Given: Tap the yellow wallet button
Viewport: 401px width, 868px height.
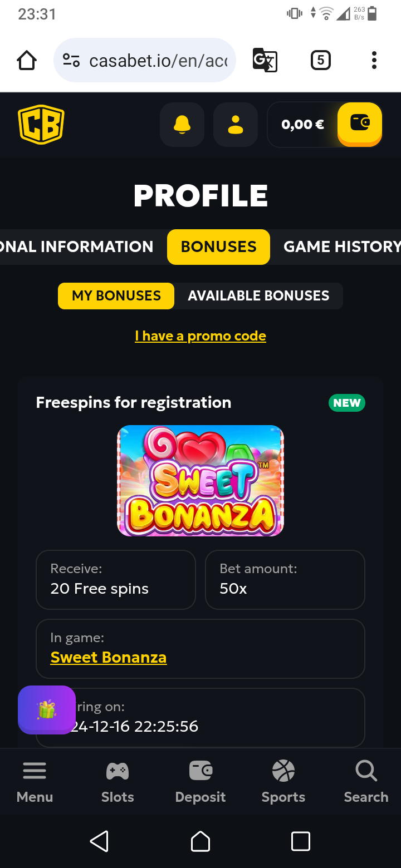Looking at the screenshot, I should pos(360,124).
